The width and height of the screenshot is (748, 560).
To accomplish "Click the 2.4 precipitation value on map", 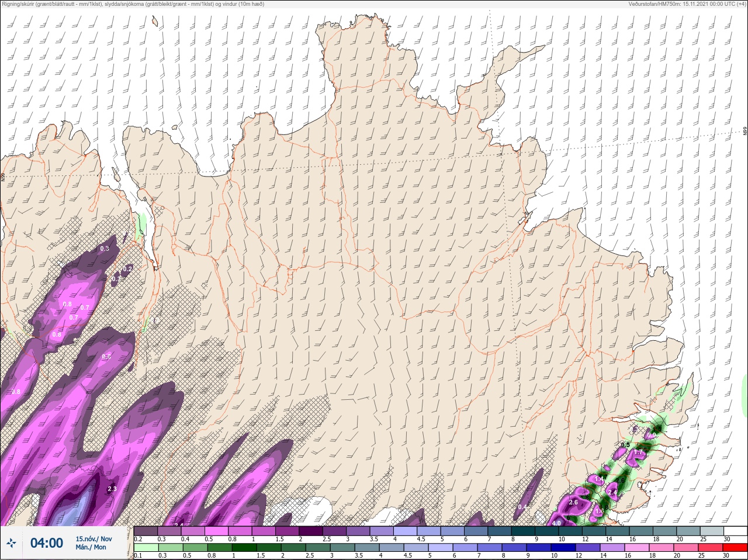I will (613, 493).
